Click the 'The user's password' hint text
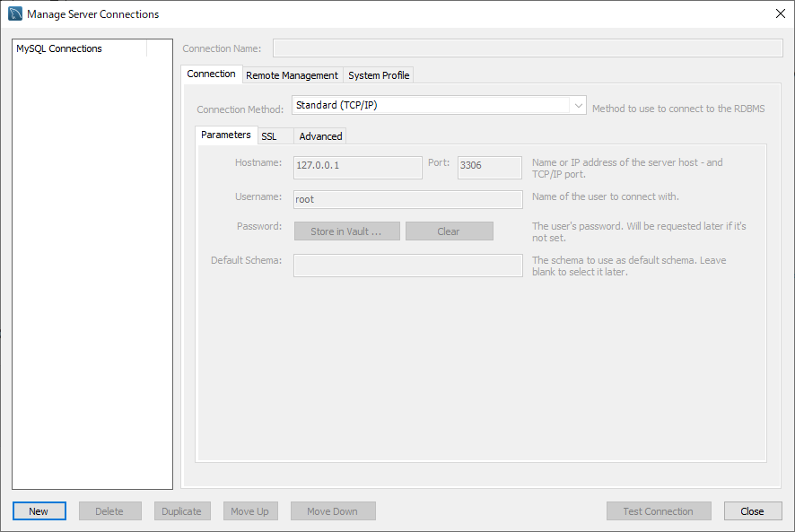Viewport: 795px width, 532px height. pyautogui.click(x=639, y=231)
